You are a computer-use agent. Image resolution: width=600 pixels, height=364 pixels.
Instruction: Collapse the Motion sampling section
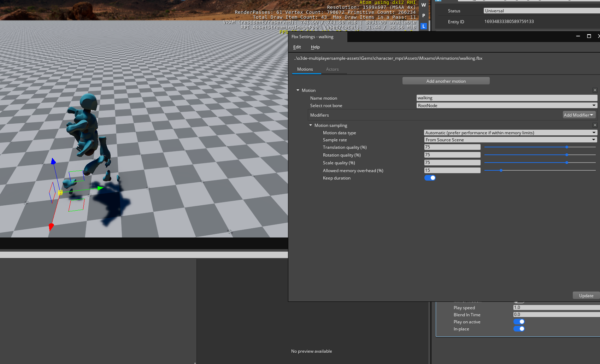tap(311, 125)
